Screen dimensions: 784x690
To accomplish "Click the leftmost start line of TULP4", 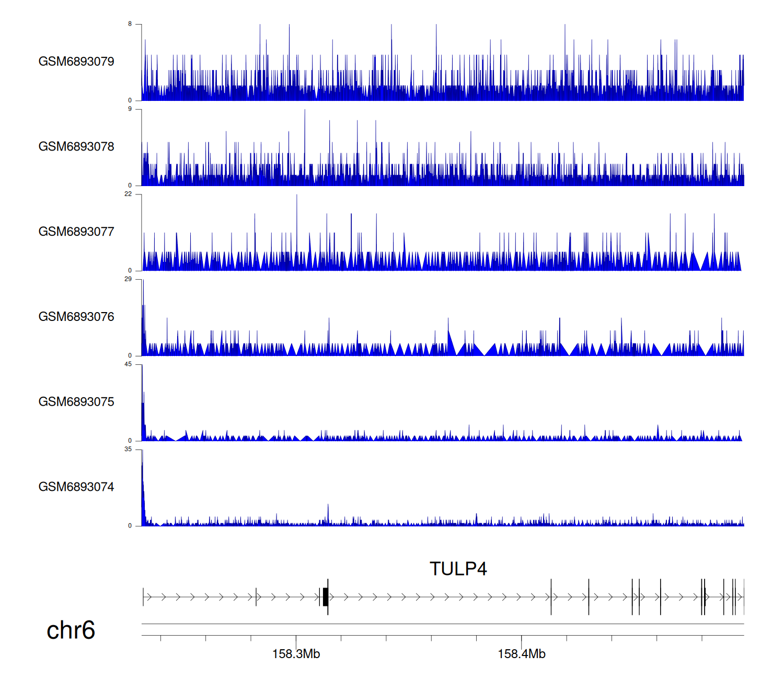I will click(143, 597).
